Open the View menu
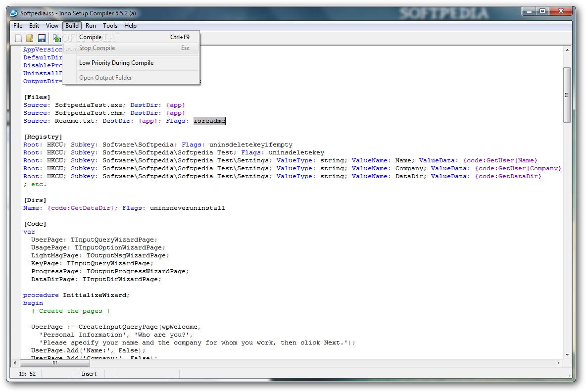The height and width of the screenshot is (392, 586). [x=52, y=26]
